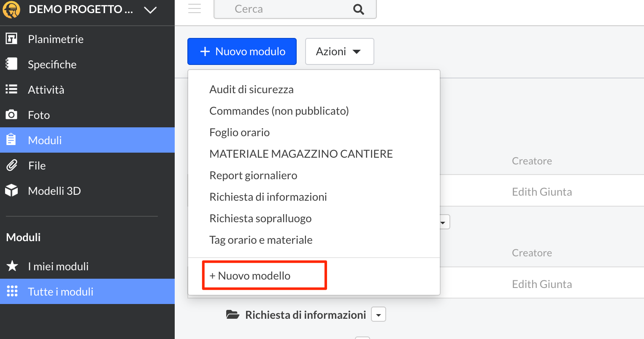This screenshot has width=644, height=339.
Task: Click the Attività list icon
Action: click(x=11, y=89)
